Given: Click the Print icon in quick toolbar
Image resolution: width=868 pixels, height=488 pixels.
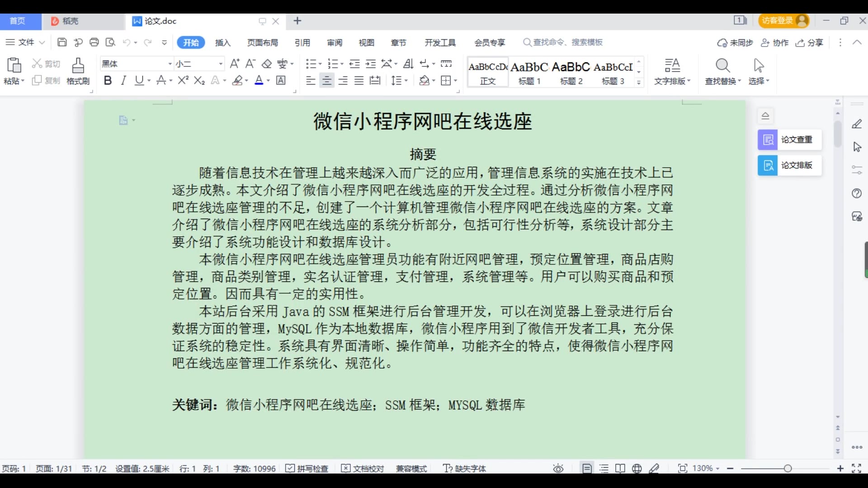Looking at the screenshot, I should tap(94, 42).
